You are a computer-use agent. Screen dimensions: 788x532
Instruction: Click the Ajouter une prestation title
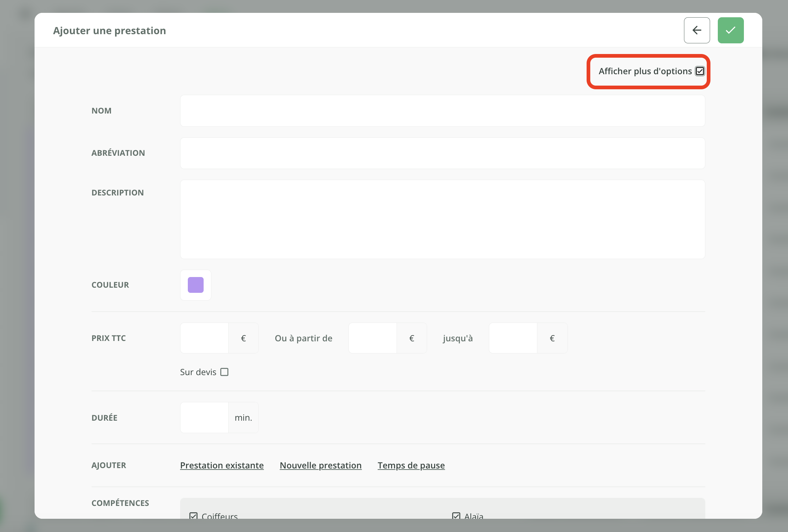click(110, 30)
